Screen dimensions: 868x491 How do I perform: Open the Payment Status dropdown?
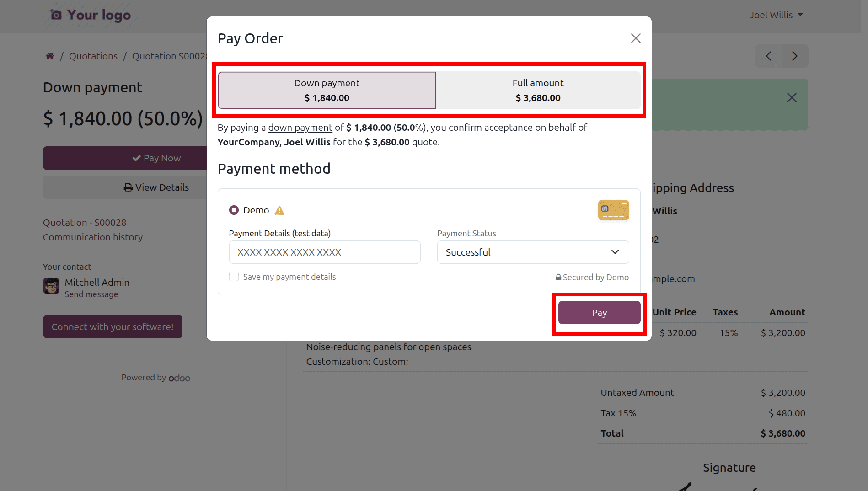(532, 252)
